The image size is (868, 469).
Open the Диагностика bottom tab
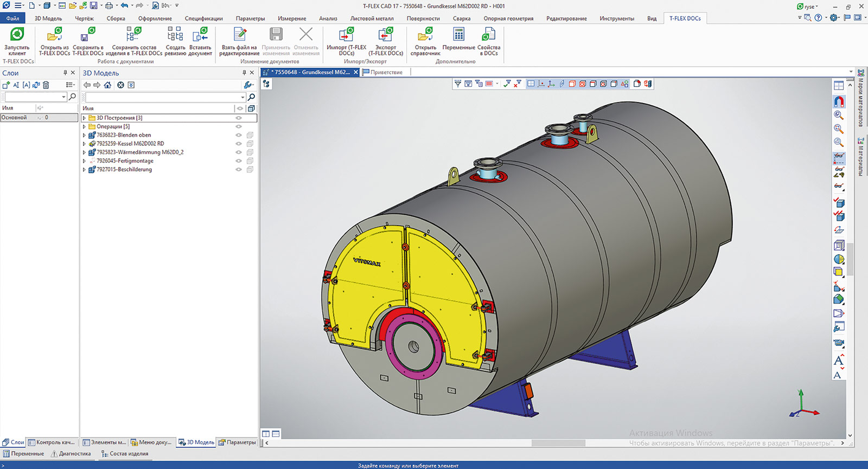pos(71,454)
